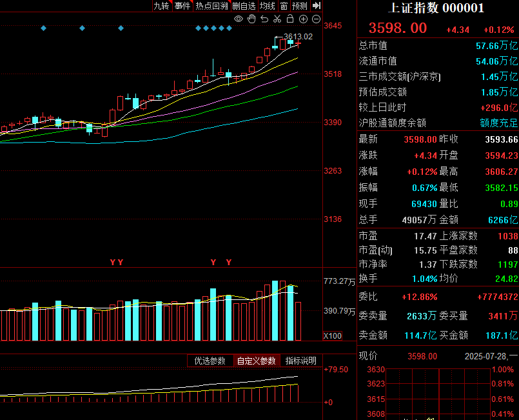The height and width of the screenshot is (420, 519).
Task: Zoom out with the minus circle icon
Action: tap(315, 19)
